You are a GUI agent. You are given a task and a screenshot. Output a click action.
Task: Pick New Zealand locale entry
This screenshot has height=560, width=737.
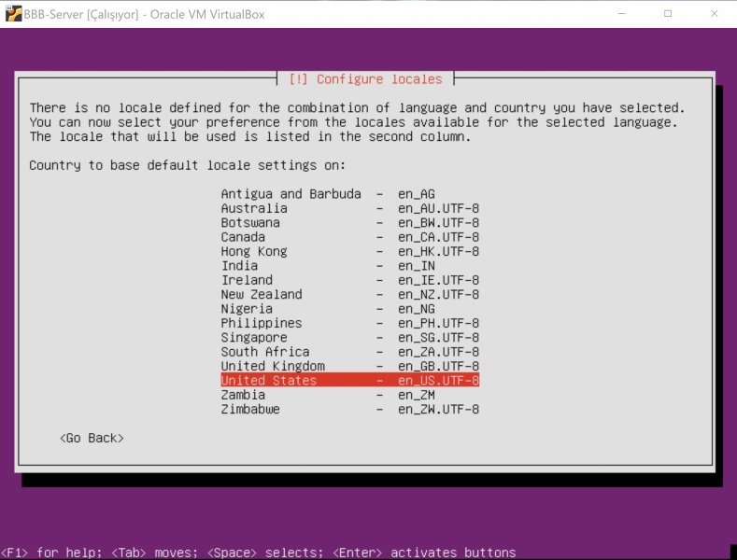click(349, 294)
